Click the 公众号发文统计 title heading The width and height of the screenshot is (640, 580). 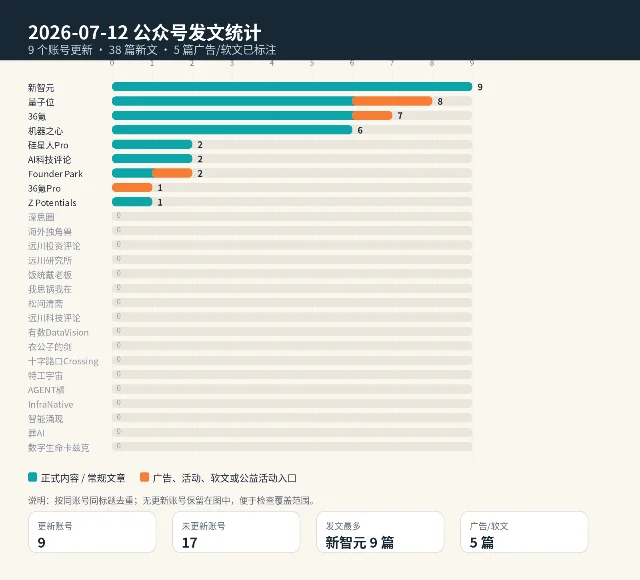[x=197, y=33]
